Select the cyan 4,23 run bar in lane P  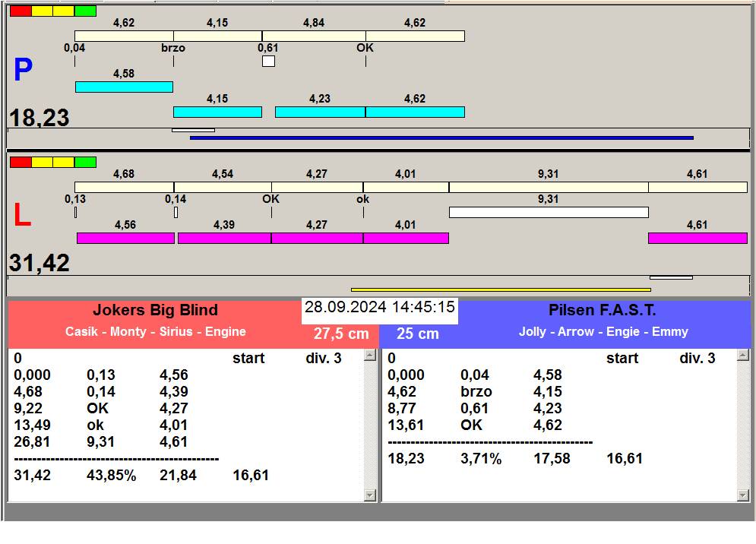[320, 112]
